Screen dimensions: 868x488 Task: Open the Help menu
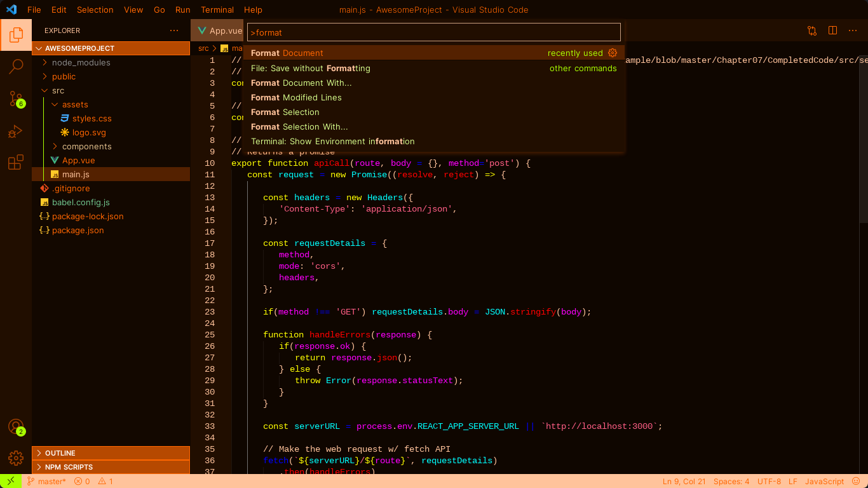(x=253, y=10)
